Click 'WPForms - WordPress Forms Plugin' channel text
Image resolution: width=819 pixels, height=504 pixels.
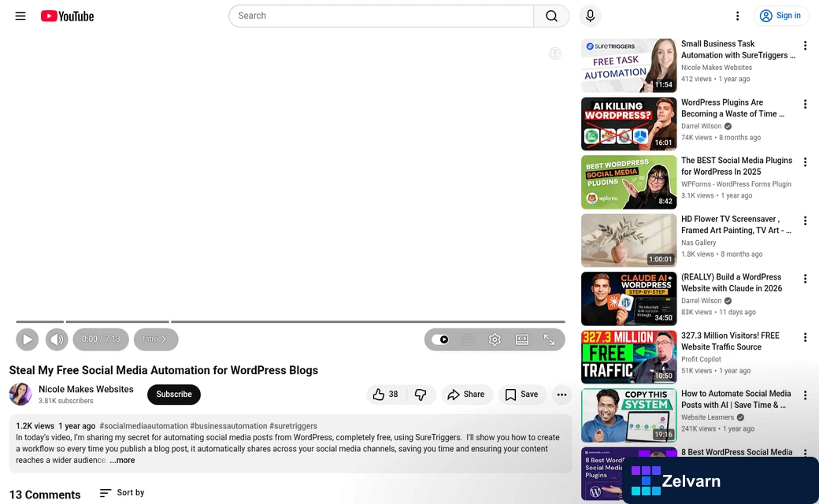coord(736,183)
